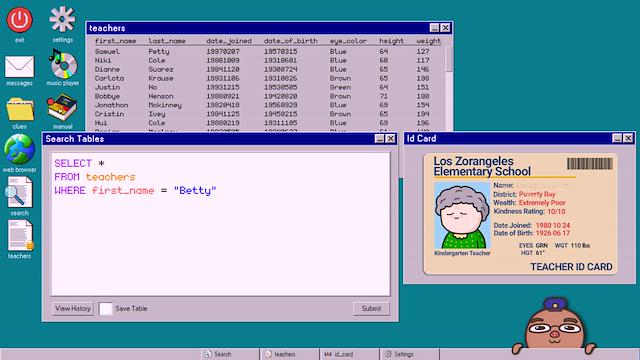Minimize the Id Card window

(x=617, y=138)
